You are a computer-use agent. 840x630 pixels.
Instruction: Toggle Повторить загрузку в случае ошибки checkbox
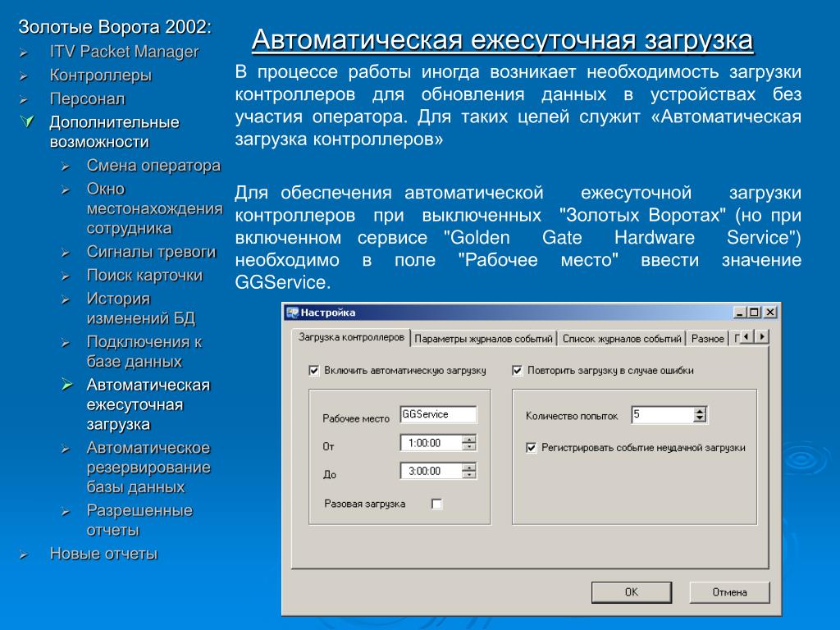517,370
